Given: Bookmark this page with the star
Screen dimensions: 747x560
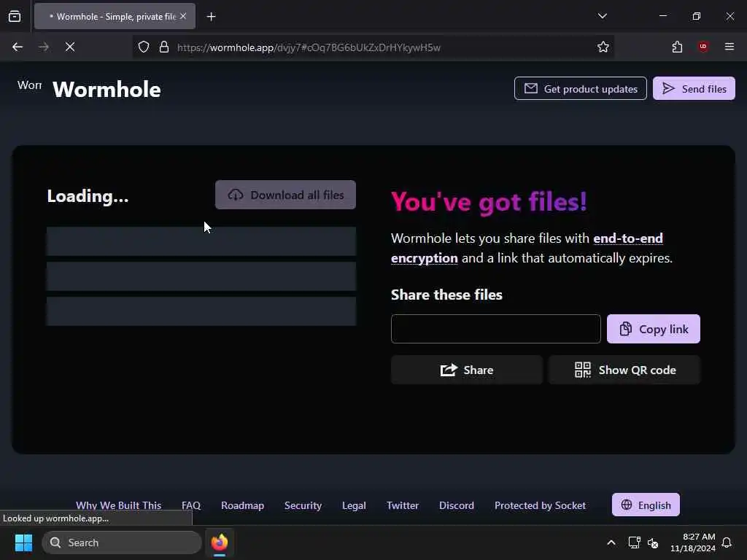Looking at the screenshot, I should pyautogui.click(x=603, y=47).
